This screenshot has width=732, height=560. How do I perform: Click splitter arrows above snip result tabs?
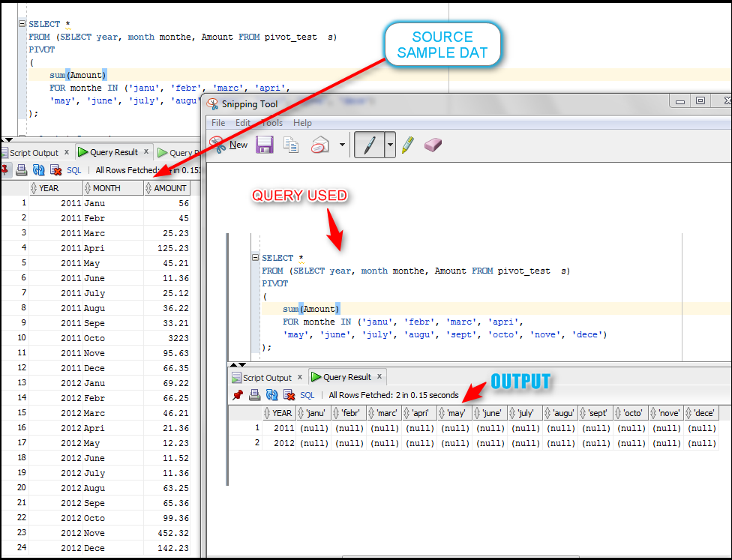238,364
